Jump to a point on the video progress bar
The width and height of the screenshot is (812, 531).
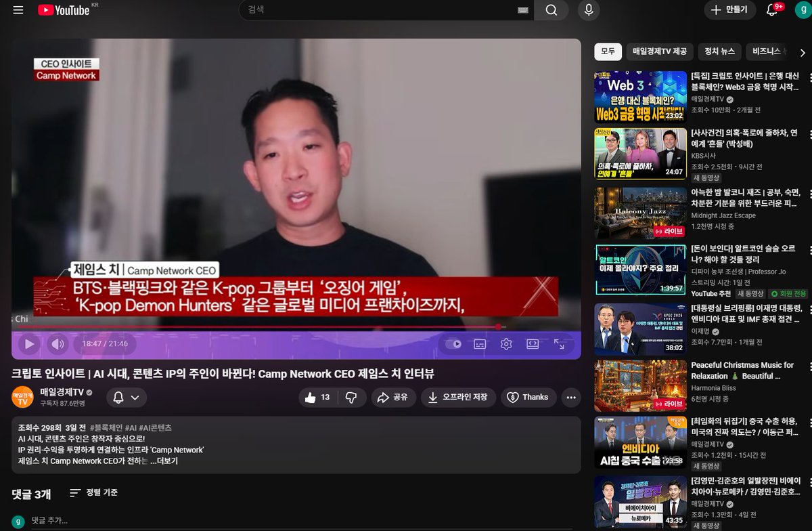[x=271, y=327]
